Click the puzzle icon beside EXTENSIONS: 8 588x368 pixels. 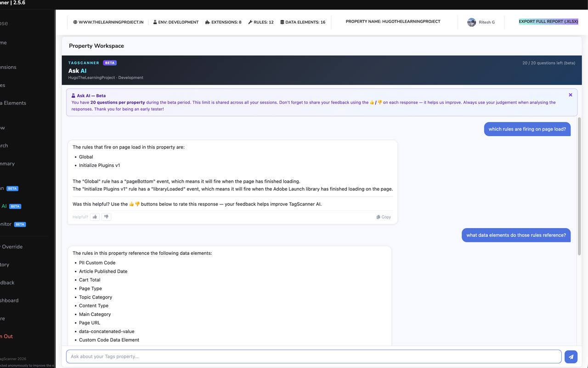click(208, 22)
